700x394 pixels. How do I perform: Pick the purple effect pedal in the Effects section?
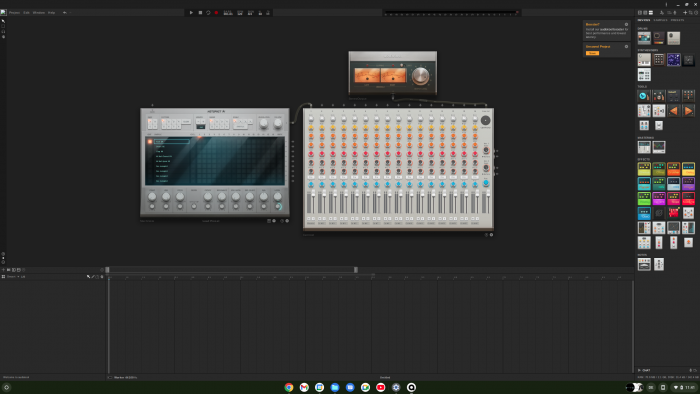(688, 183)
